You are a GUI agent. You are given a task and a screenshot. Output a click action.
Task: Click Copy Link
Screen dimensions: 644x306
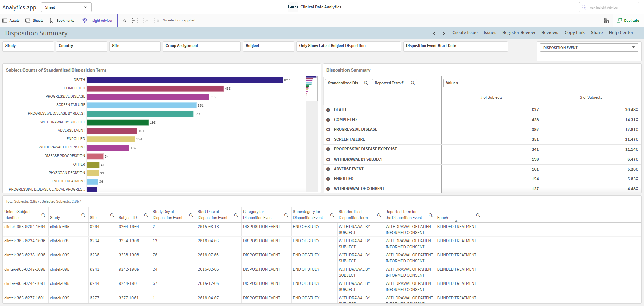[574, 33]
